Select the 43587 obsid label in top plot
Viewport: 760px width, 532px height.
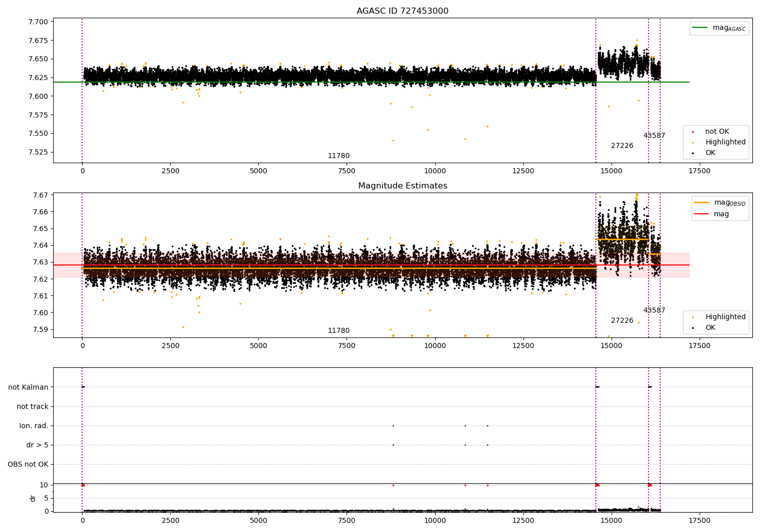(x=654, y=136)
